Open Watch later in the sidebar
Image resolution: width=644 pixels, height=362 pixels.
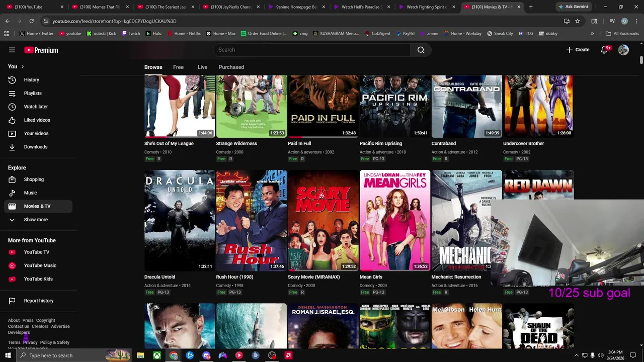coord(38,107)
